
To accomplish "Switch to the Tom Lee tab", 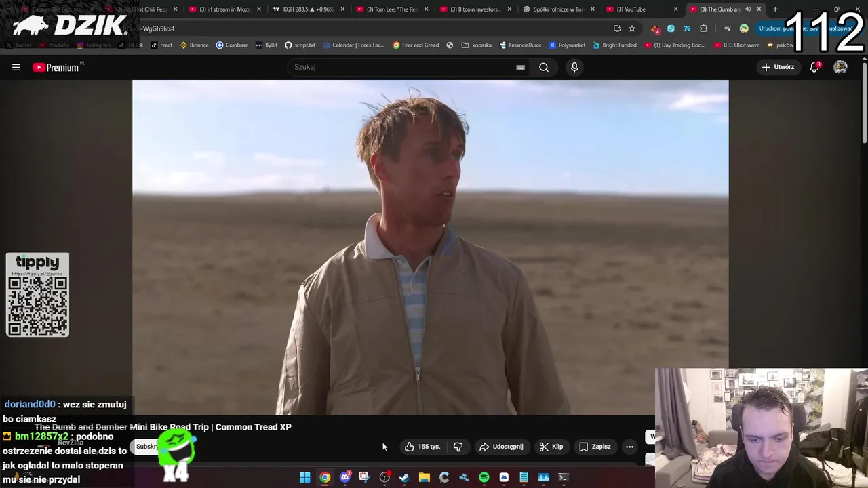I will [391, 9].
